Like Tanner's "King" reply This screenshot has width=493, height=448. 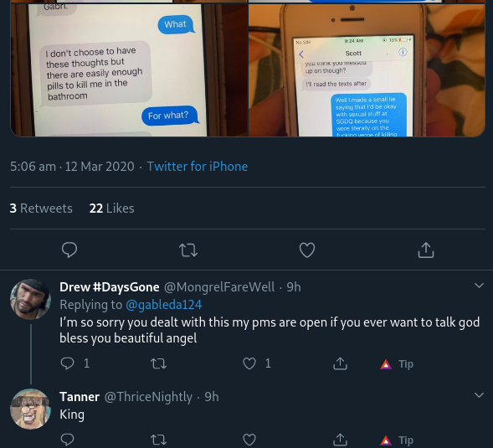coord(249,440)
